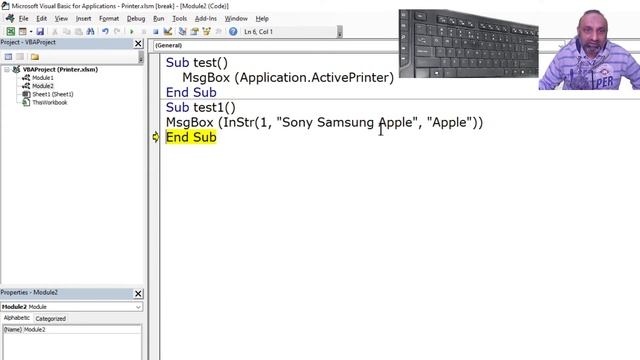
Task: Open the Insert menu
Action: click(x=83, y=19)
